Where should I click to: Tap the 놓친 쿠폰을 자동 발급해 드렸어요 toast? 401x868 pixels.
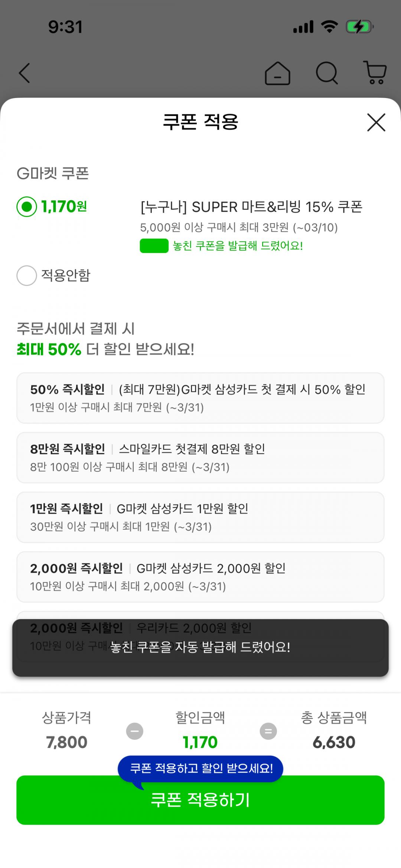(x=200, y=647)
